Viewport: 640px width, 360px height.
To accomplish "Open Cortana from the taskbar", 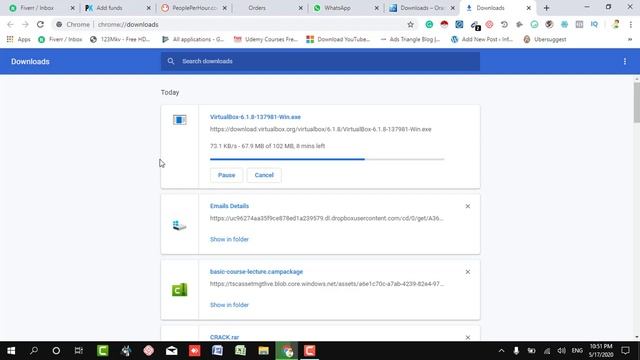I will pyautogui.click(x=56, y=351).
